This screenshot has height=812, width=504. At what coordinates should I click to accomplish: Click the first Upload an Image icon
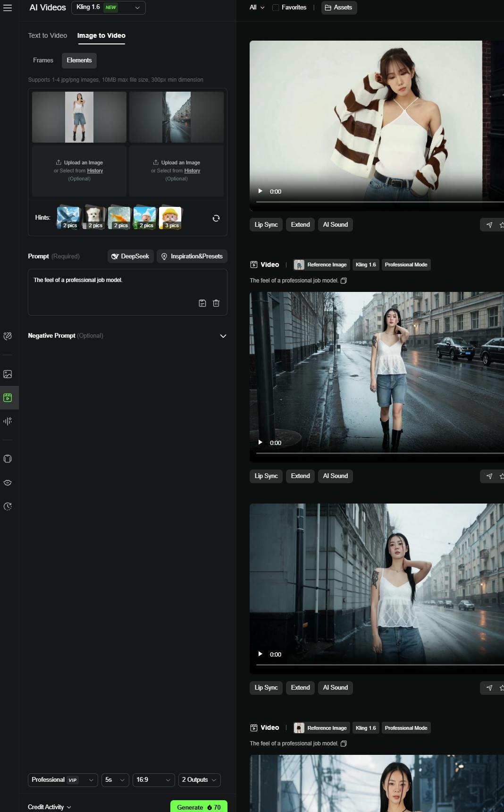[x=59, y=162]
